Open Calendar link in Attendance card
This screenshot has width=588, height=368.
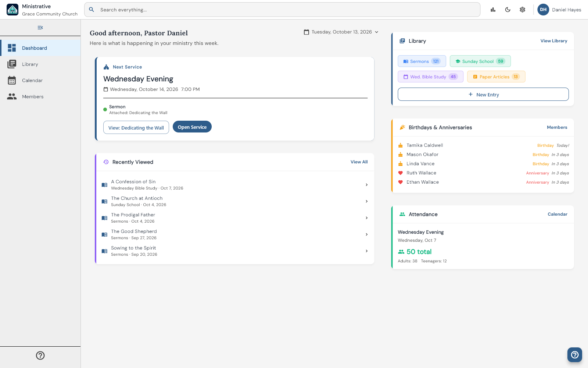coord(557,214)
